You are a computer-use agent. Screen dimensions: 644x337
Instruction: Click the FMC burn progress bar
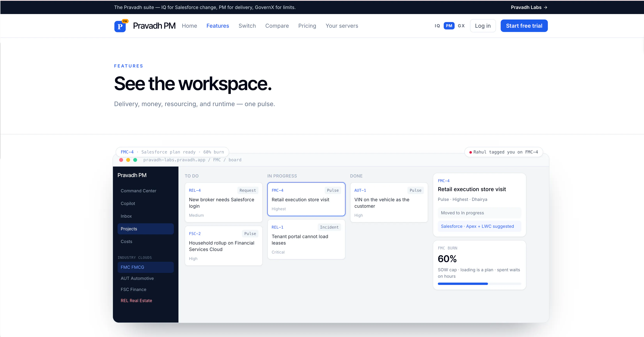tap(479, 284)
